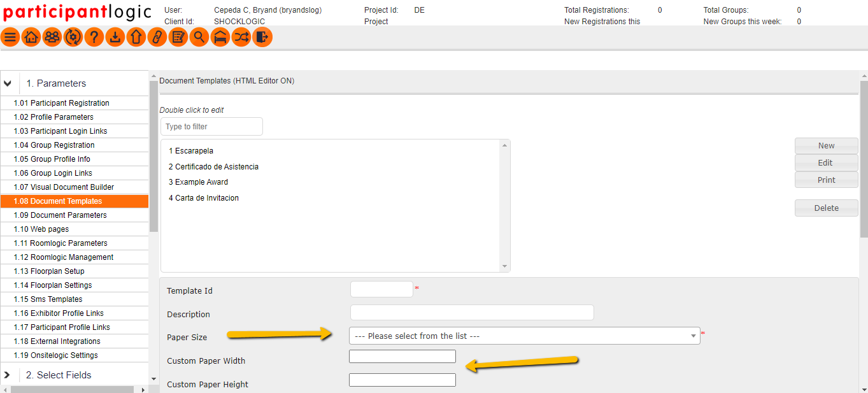Click the New template button

827,146
